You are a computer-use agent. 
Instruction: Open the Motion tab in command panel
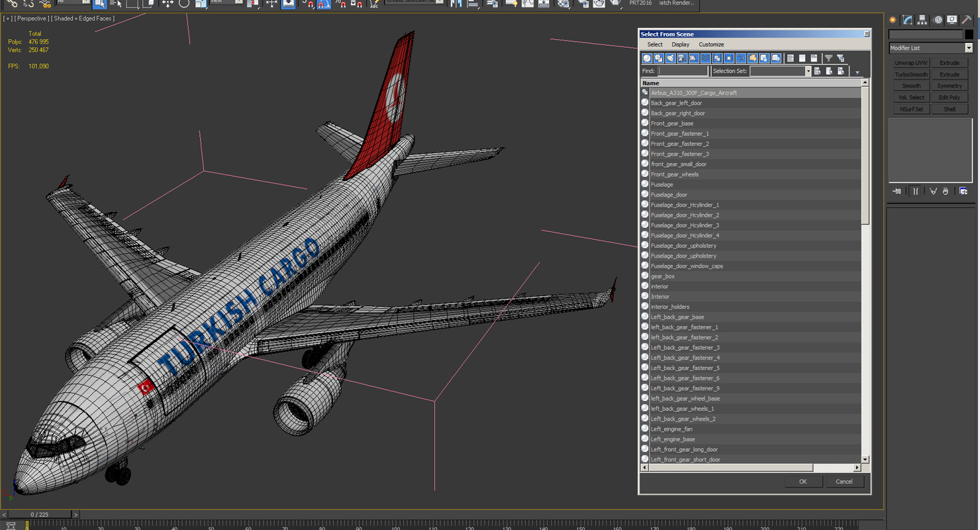point(938,20)
